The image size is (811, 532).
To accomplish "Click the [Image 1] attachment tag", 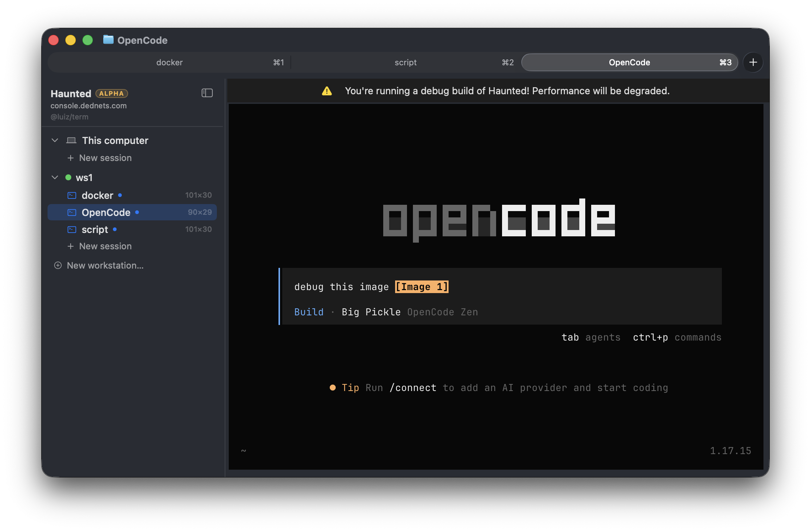I will point(421,287).
